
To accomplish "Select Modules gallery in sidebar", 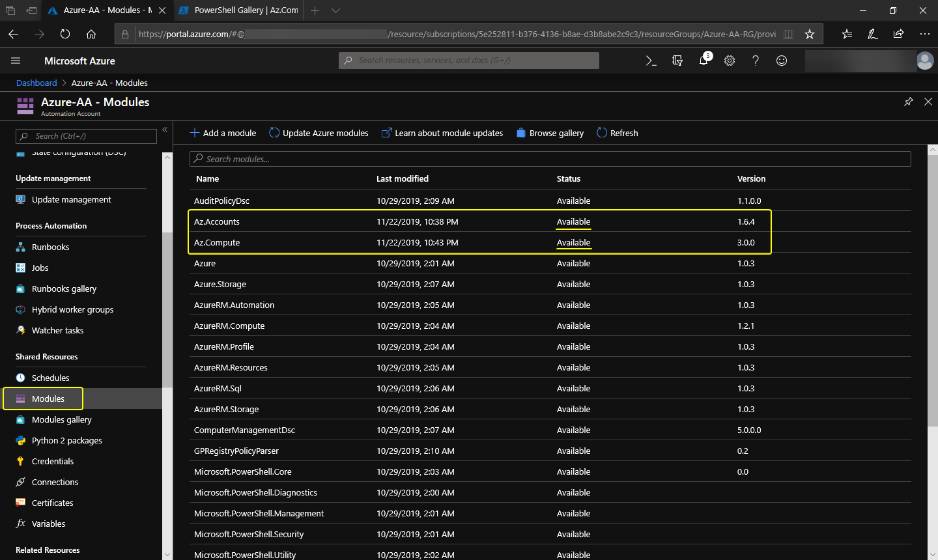I will coord(61,419).
